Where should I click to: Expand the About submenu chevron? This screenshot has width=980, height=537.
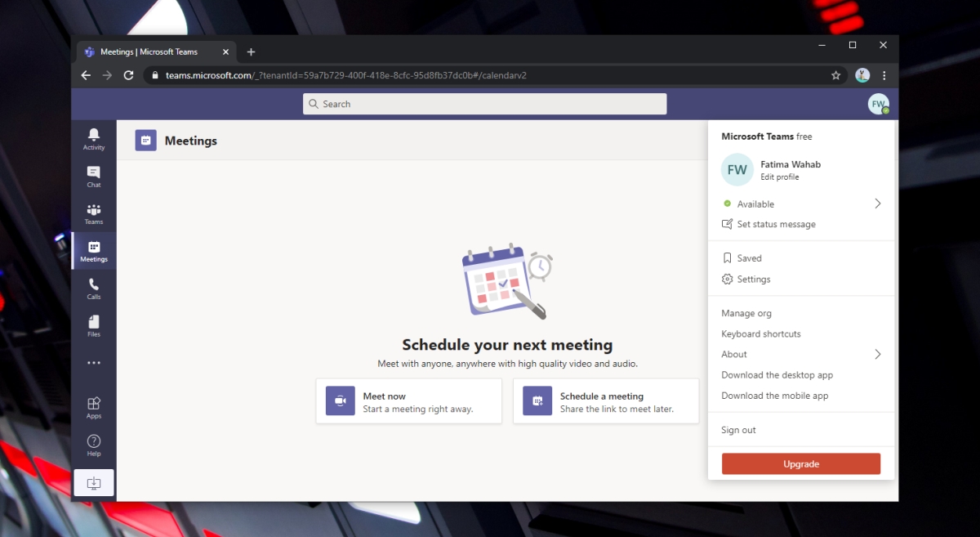[x=878, y=354]
